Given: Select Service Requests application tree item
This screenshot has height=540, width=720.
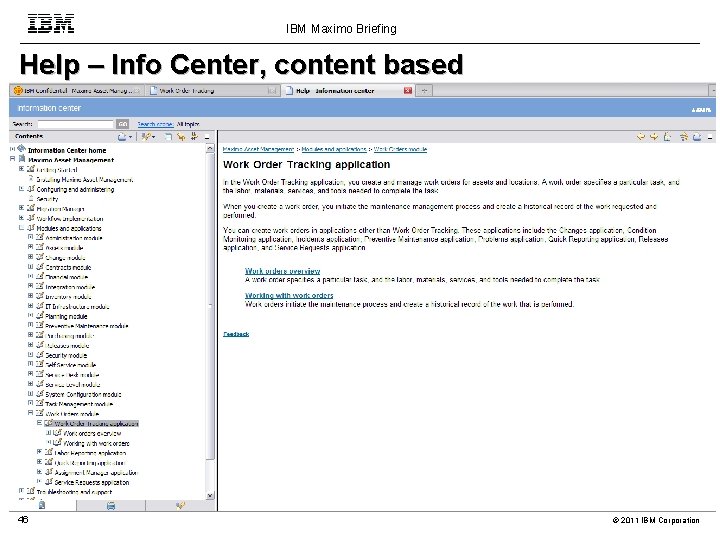Looking at the screenshot, I should [92, 483].
